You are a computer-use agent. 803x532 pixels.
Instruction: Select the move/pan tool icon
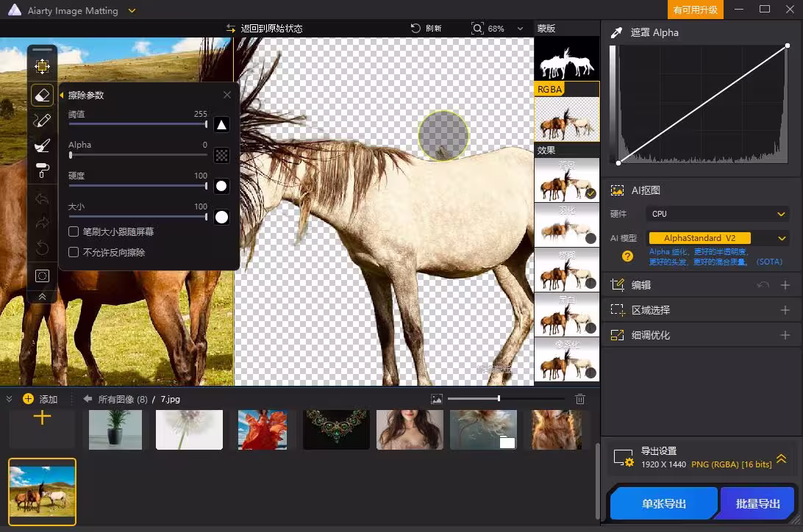coord(42,67)
